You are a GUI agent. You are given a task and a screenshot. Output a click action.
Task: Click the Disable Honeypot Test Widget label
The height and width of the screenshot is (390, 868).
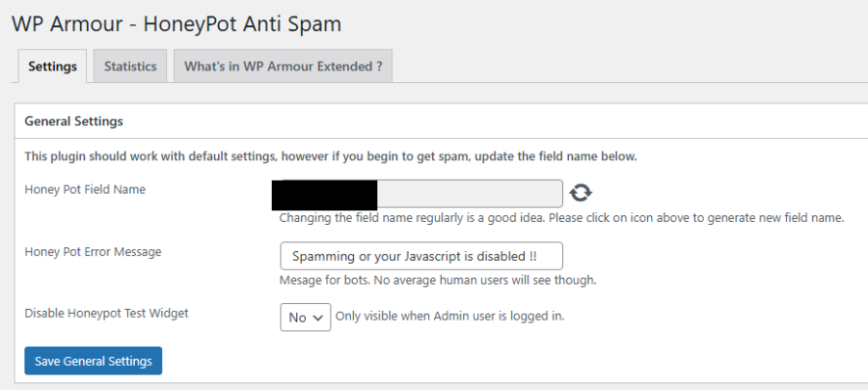(x=107, y=313)
